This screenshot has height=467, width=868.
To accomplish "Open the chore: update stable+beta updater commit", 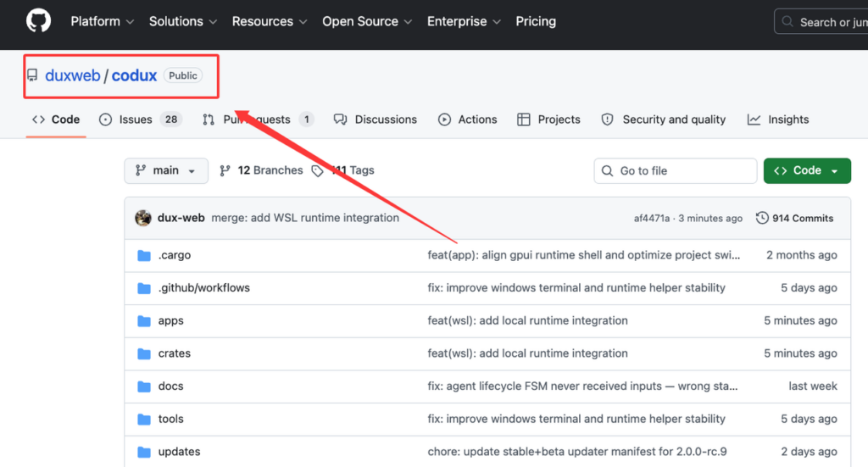I will click(576, 452).
